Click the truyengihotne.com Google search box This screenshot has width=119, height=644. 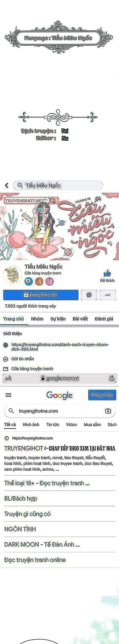pos(60,411)
